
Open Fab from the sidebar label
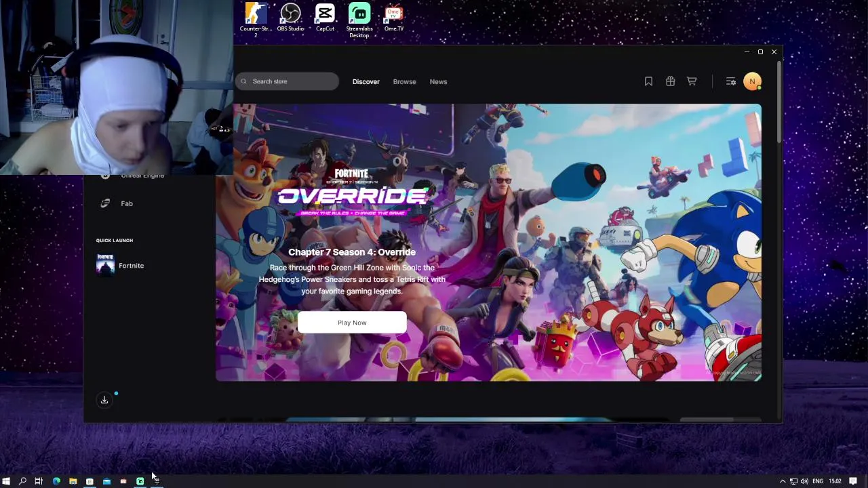pos(127,203)
